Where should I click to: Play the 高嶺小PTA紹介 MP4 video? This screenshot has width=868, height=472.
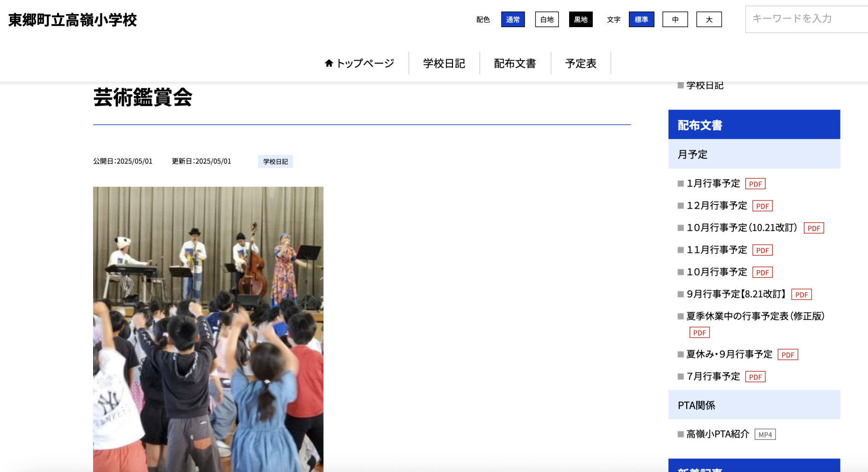765,434
